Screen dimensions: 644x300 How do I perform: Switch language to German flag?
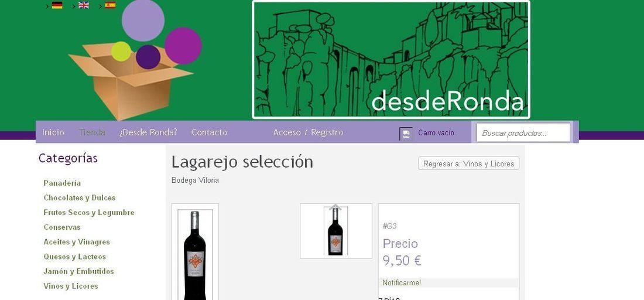[x=57, y=5]
